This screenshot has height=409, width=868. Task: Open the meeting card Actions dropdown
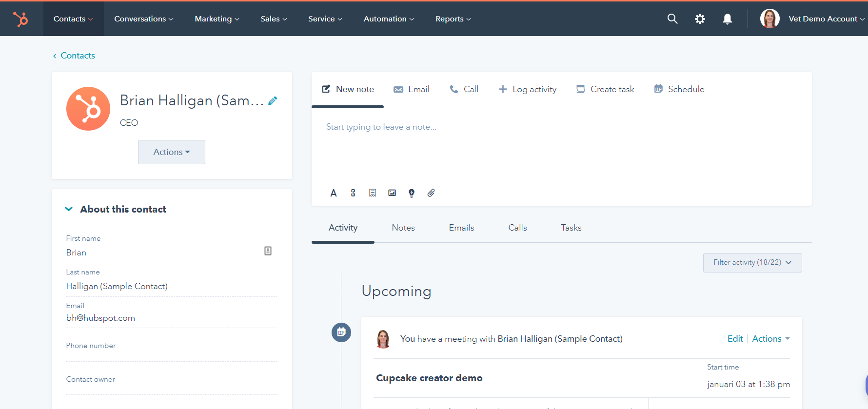tap(771, 339)
